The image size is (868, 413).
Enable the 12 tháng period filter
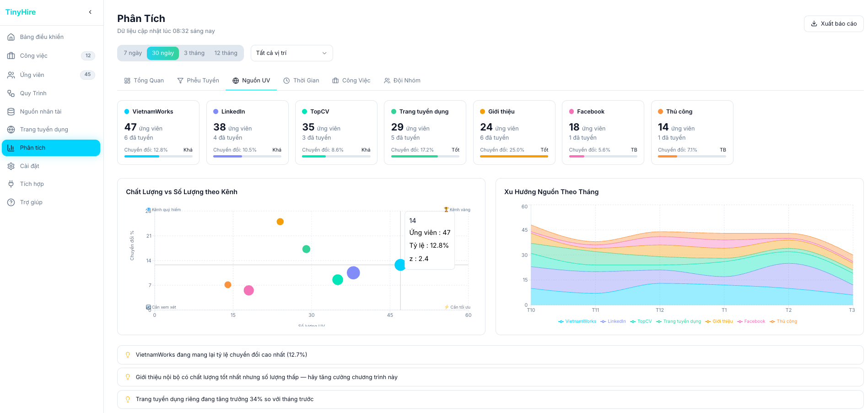225,53
